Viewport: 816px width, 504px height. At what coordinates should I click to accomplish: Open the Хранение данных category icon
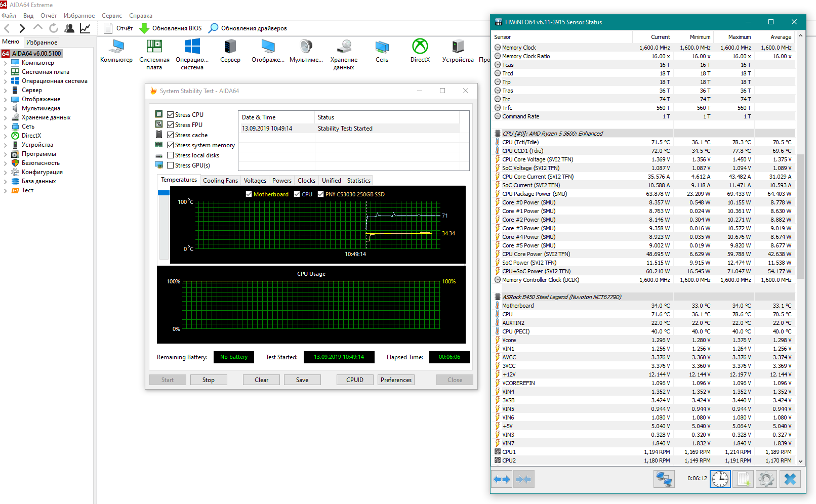[x=344, y=55]
